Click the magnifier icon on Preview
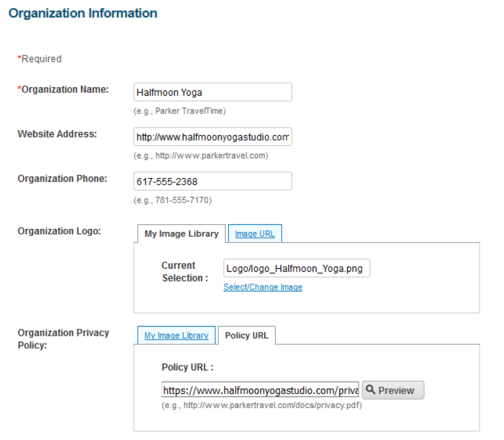The height and width of the screenshot is (440, 504). pos(371,390)
